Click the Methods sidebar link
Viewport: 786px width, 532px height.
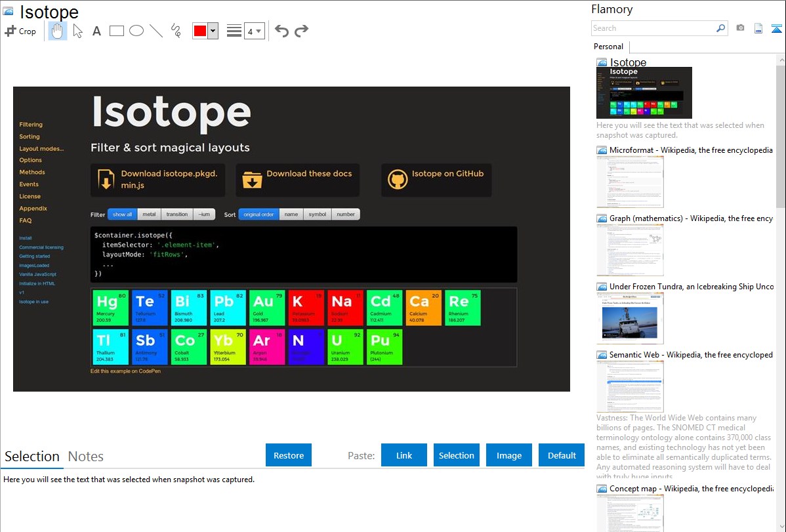coord(32,172)
